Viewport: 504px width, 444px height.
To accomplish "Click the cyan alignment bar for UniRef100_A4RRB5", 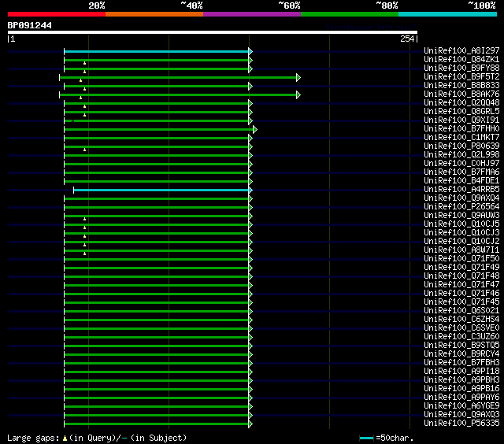I will 161,191.
